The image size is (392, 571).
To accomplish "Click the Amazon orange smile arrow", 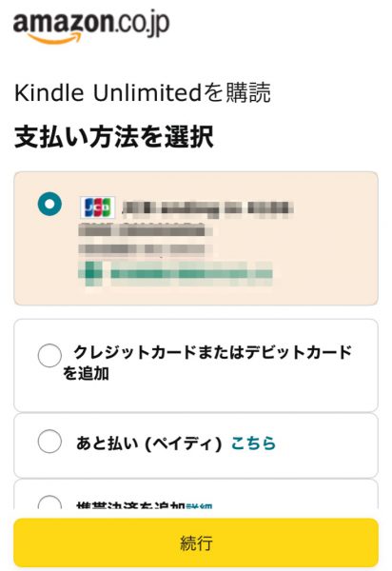I will pyautogui.click(x=54, y=38).
